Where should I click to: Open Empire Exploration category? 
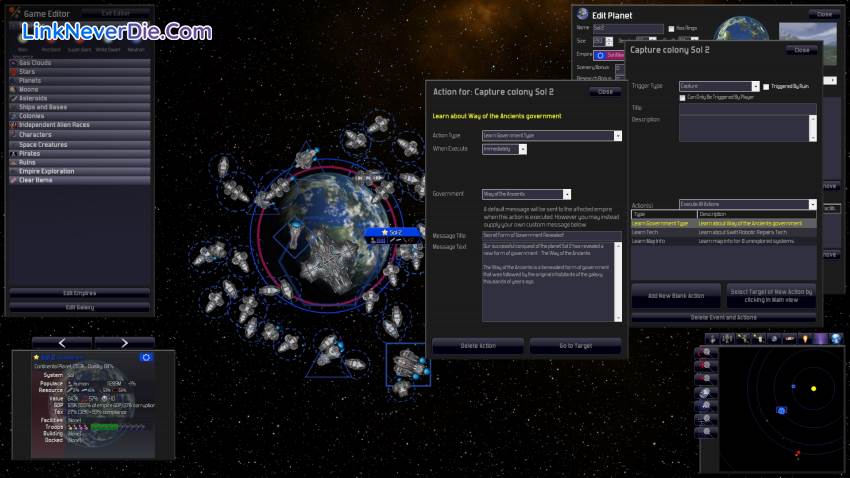click(x=80, y=171)
